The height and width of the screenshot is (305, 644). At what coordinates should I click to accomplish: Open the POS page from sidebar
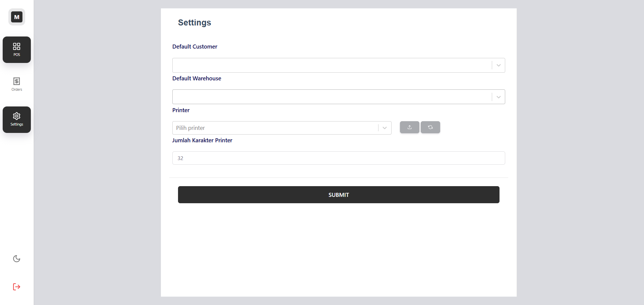pyautogui.click(x=17, y=50)
